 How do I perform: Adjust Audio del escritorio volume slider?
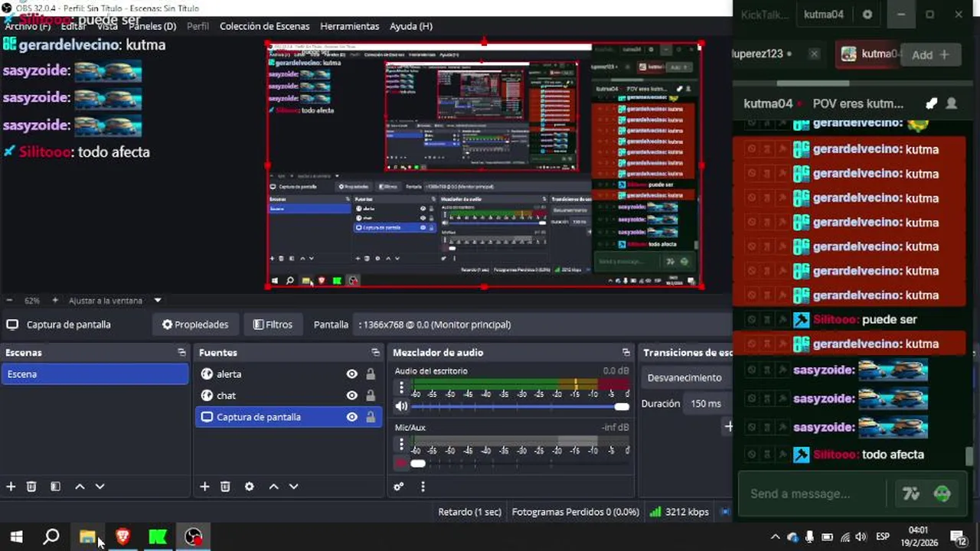pyautogui.click(x=520, y=406)
